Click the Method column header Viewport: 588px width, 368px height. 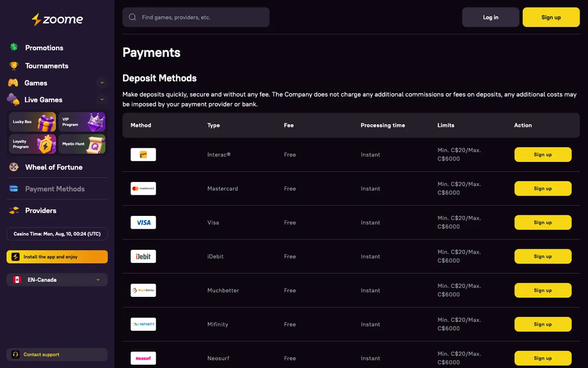click(x=141, y=125)
